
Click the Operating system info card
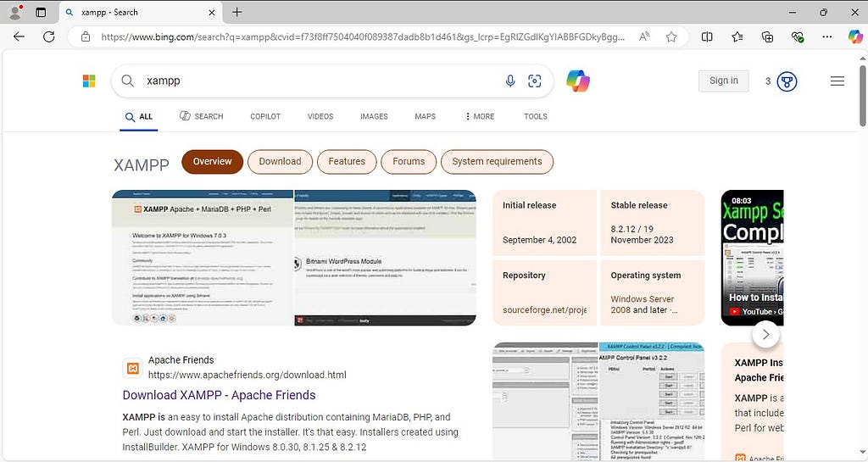[x=653, y=292]
